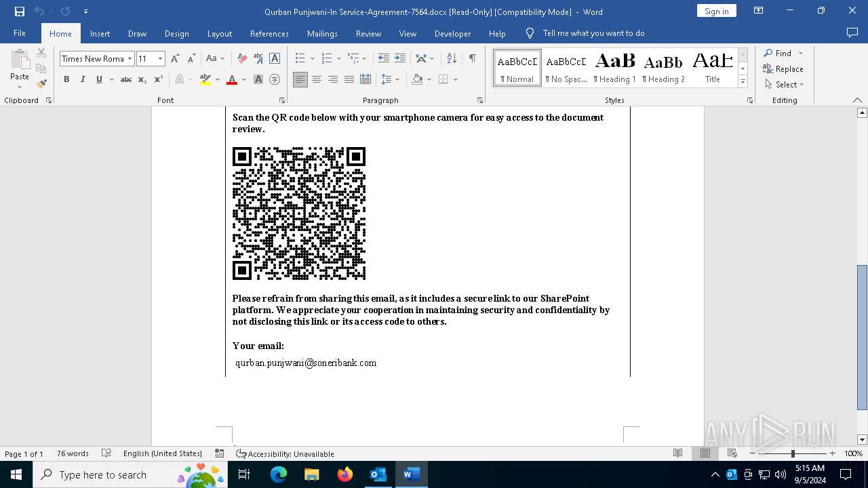The image size is (868, 488).
Task: Expand the Borders dropdown
Action: 456,79
